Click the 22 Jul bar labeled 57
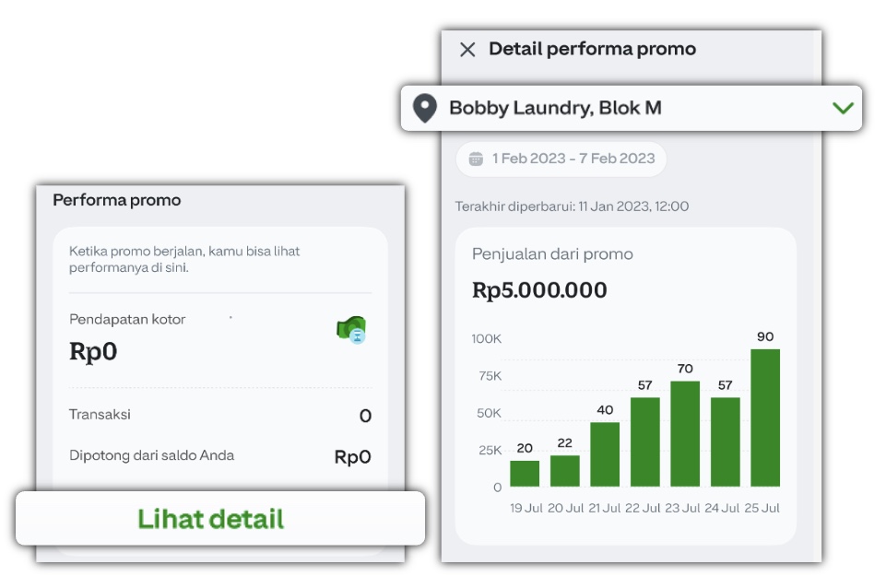886x588 pixels. pos(644,441)
